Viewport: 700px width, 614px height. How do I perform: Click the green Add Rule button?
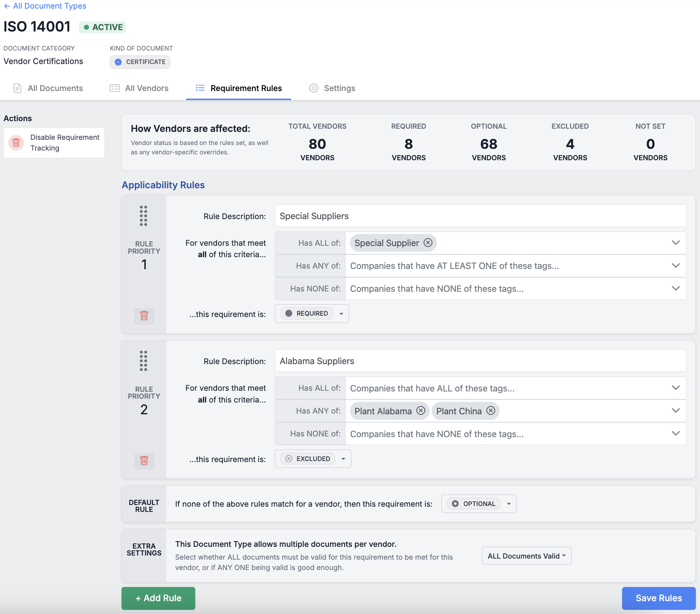pos(158,598)
